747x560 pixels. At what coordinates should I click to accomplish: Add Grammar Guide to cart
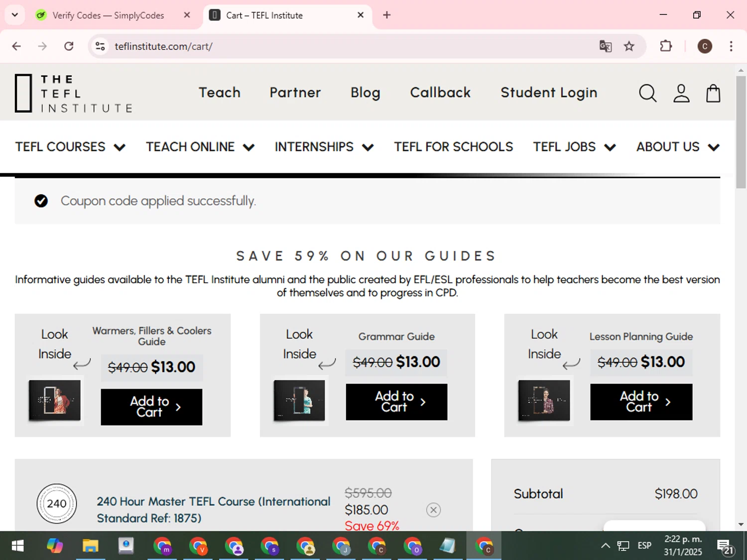coord(396,402)
